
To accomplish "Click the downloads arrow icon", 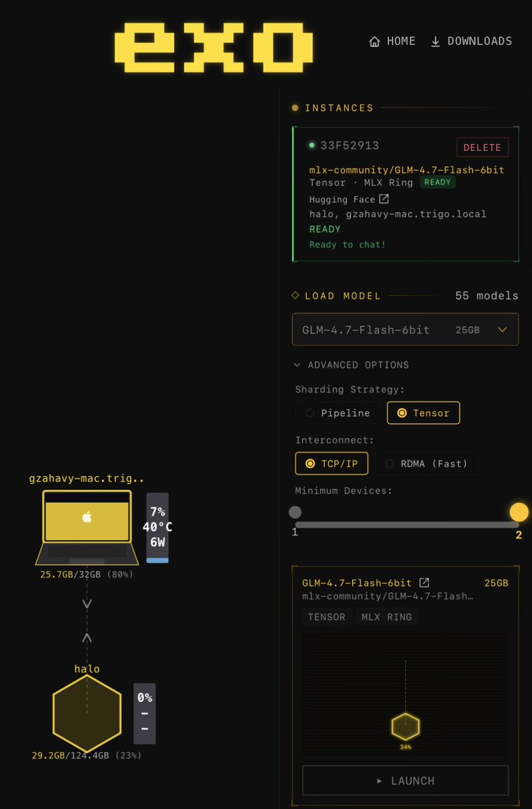I will (435, 42).
